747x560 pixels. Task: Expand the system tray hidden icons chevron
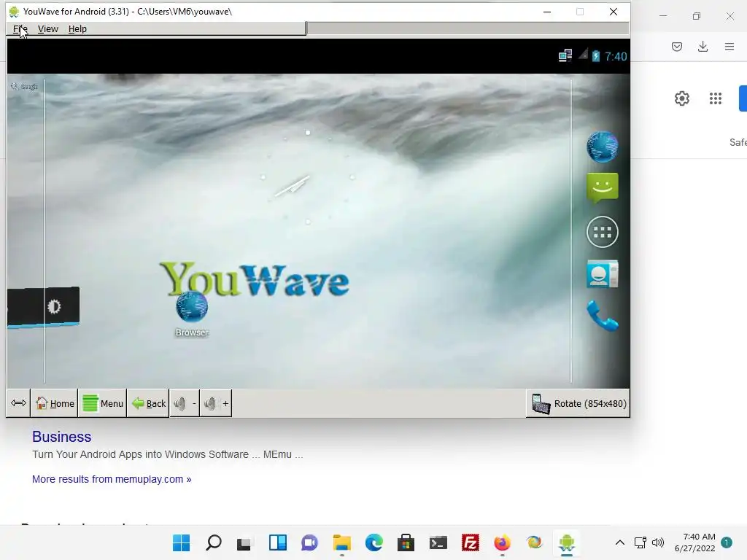coord(620,542)
